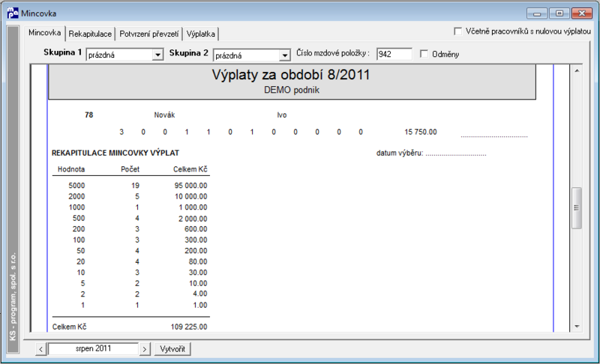Click employee number 78
Image resolution: width=600 pixels, height=364 pixels.
click(x=88, y=115)
